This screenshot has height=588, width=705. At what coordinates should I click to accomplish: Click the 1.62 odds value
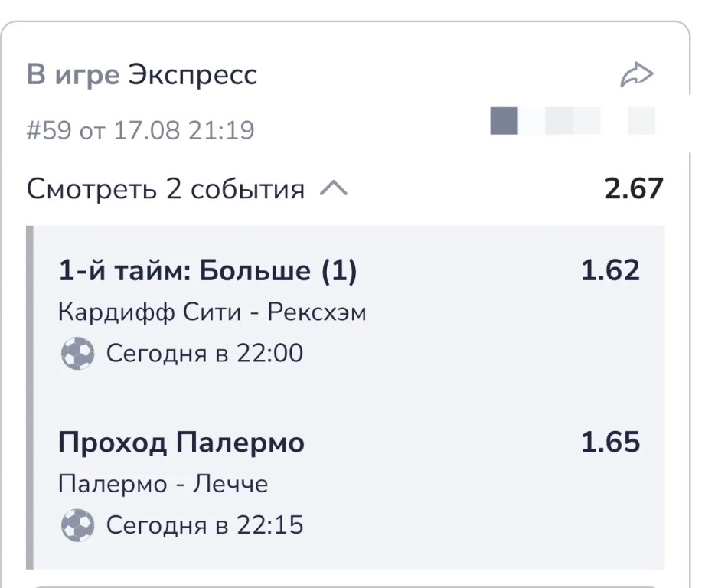[610, 270]
